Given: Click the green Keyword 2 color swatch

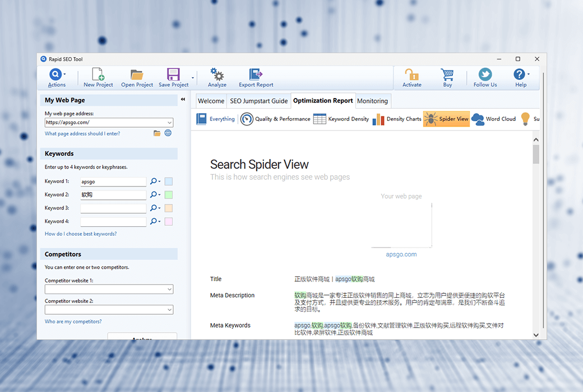Looking at the screenshot, I should click(168, 195).
